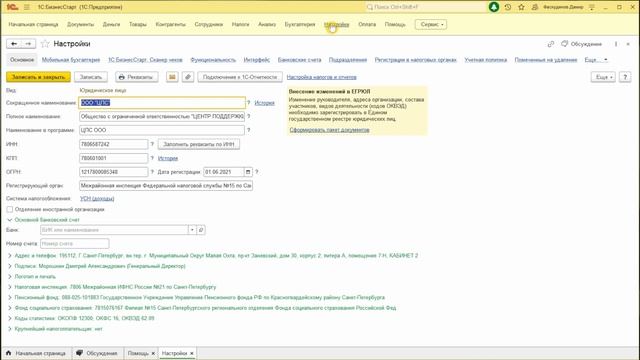Show hint for Сокращенное наименование field
640x360 pixels.
click(249, 102)
